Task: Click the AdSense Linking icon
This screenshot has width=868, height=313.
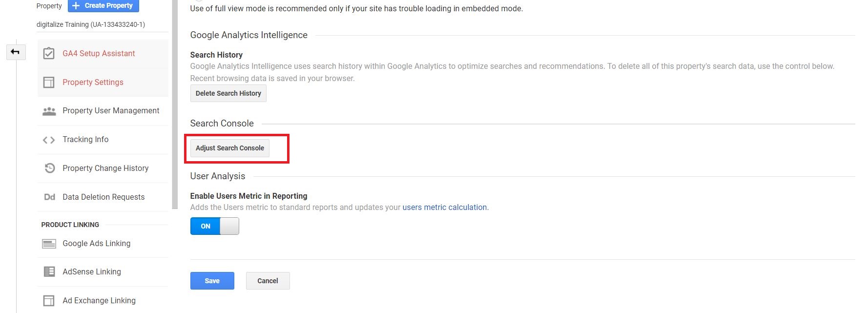Action: click(x=49, y=271)
